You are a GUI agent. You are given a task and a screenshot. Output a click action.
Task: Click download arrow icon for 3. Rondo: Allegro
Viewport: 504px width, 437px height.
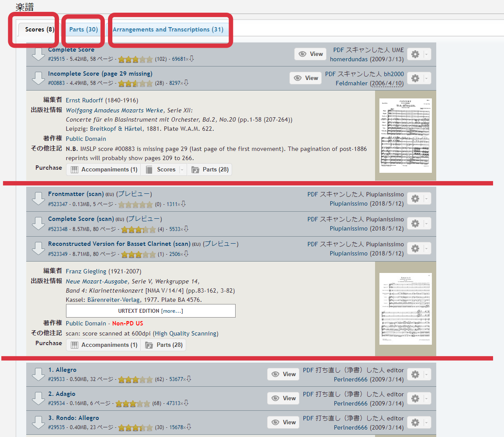[39, 422]
